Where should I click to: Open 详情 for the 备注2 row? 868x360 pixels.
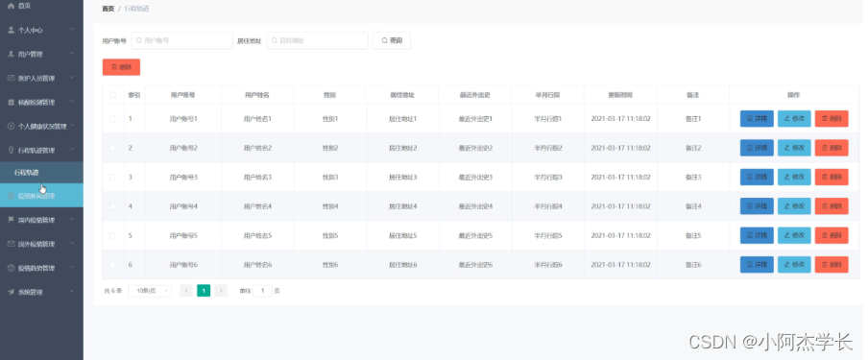[757, 148]
